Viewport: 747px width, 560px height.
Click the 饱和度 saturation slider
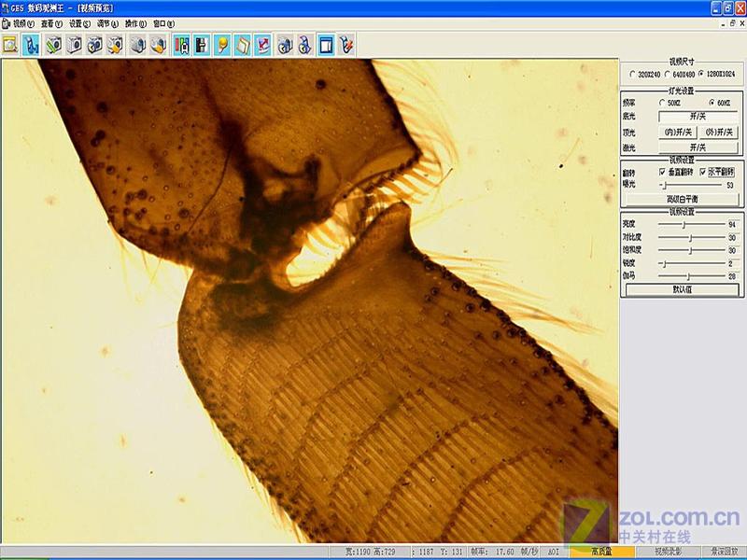691,250
